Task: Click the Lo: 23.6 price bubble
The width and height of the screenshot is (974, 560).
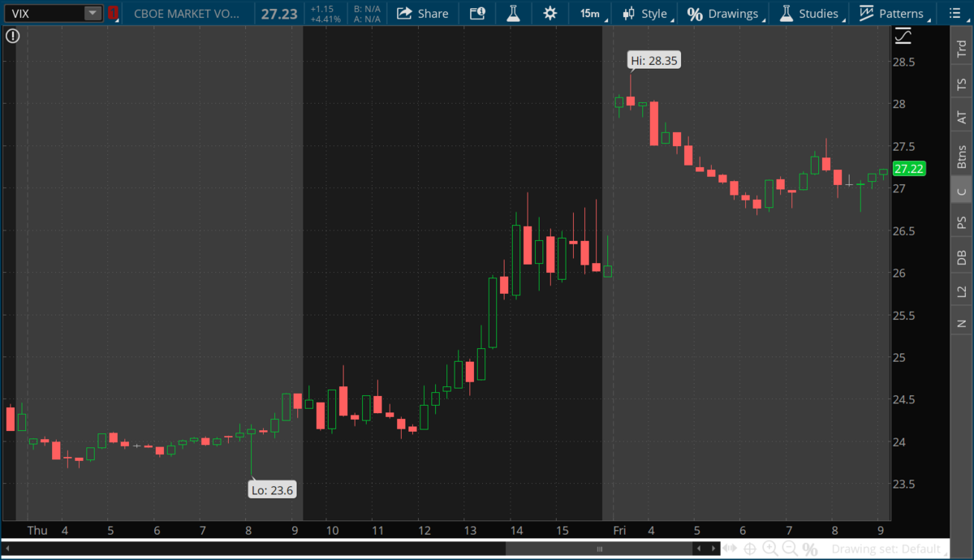Action: [272, 489]
